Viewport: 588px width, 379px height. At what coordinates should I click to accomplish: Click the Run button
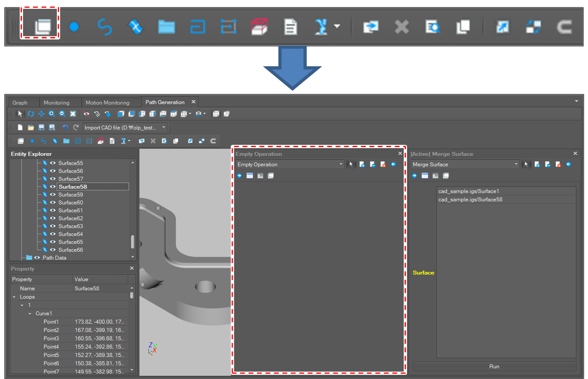pos(494,366)
